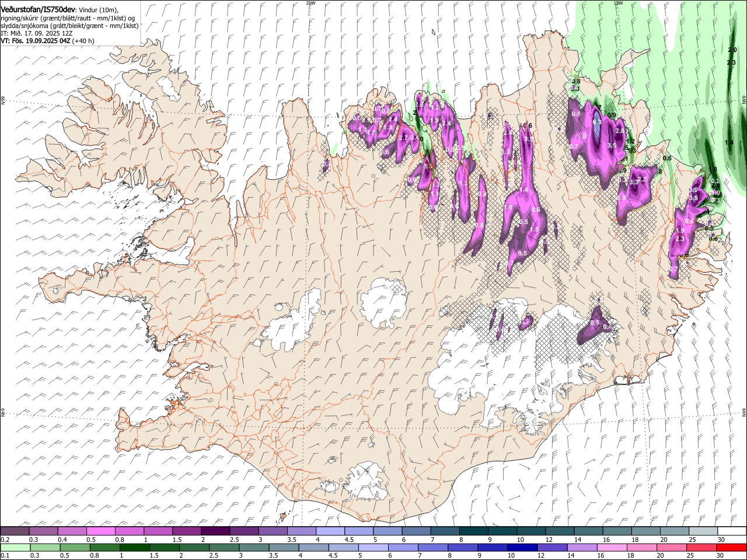Click the '15W' longitude label at top

pos(619,3)
